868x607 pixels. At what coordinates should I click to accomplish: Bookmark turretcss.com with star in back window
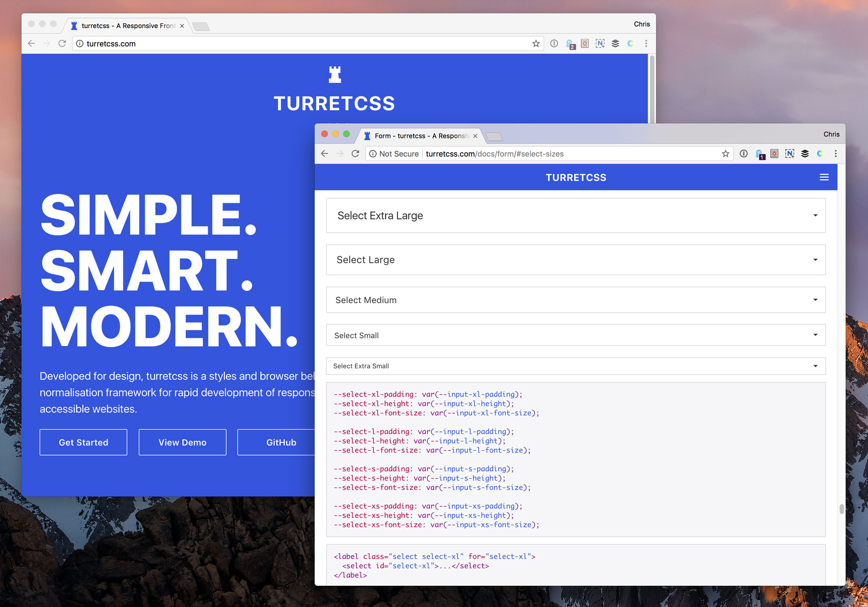[536, 43]
